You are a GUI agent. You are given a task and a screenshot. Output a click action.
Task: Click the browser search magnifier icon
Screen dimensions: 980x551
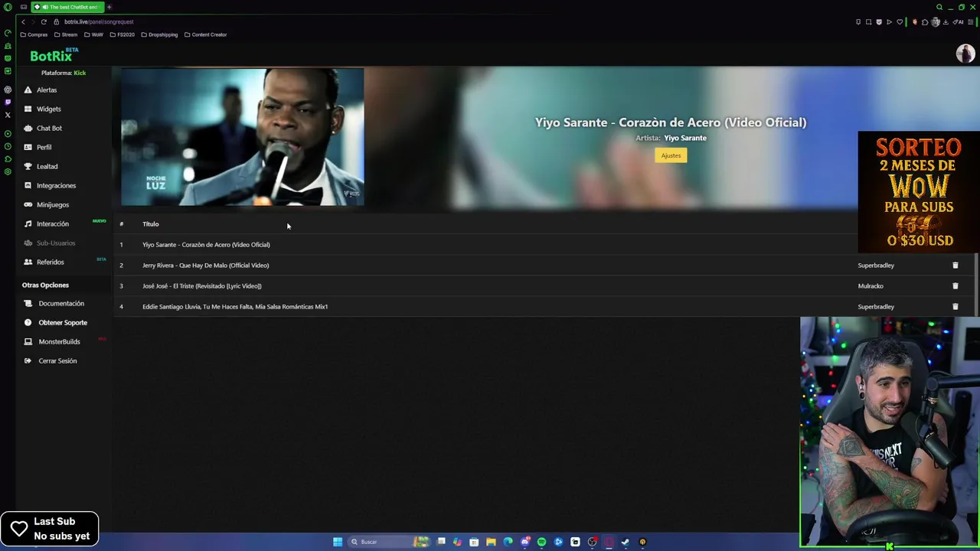(x=939, y=7)
